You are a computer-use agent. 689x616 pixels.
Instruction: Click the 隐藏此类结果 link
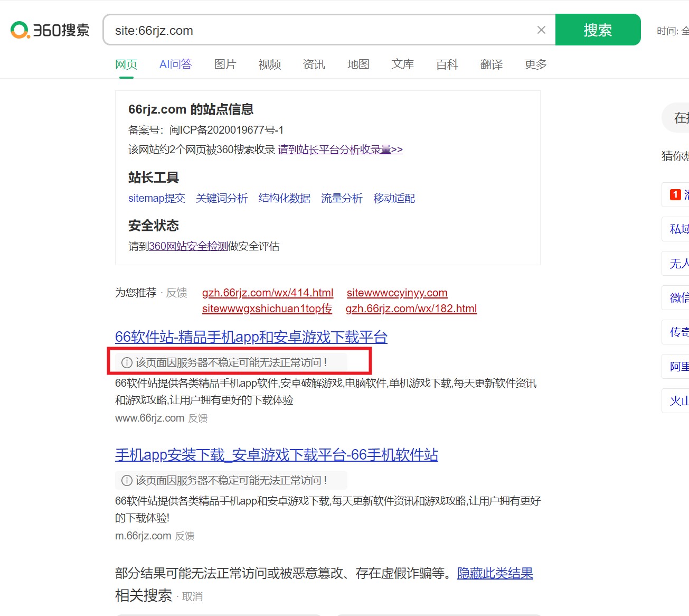[x=495, y=573]
